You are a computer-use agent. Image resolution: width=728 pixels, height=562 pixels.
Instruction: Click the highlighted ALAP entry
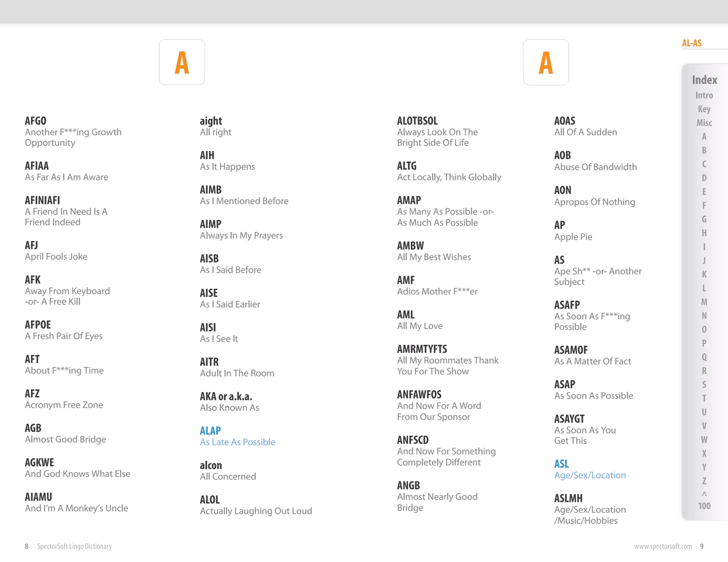(x=210, y=431)
